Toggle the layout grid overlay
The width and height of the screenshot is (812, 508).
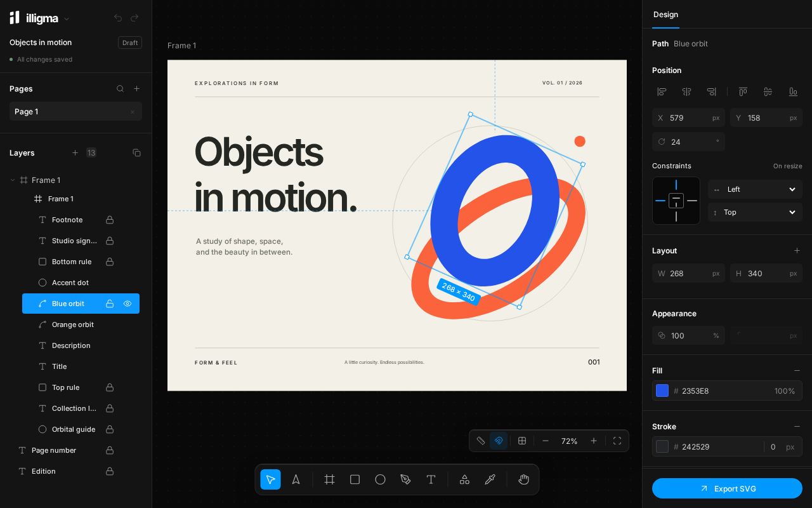coord(522,441)
